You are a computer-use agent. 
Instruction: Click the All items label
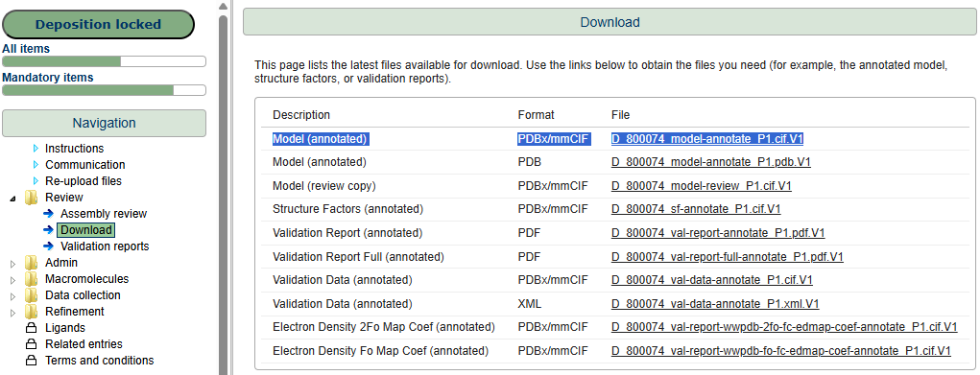coord(26,48)
